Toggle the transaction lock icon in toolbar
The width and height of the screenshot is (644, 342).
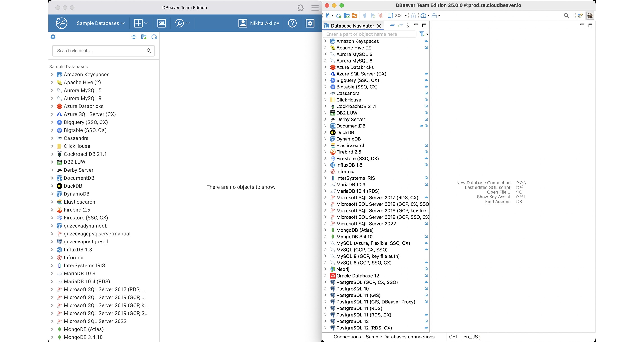[413, 16]
